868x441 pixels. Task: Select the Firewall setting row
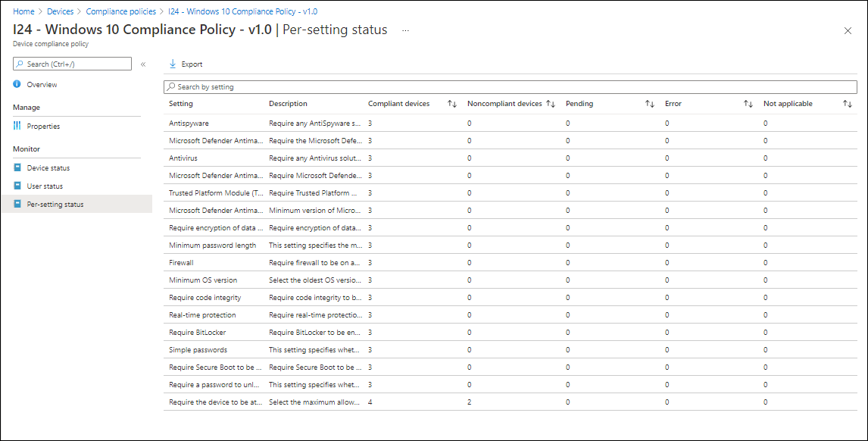pyautogui.click(x=510, y=263)
